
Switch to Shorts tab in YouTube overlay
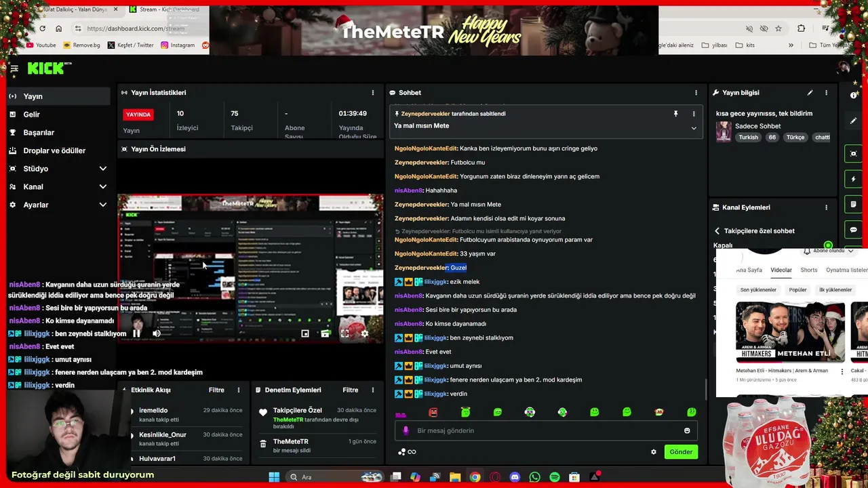click(809, 270)
